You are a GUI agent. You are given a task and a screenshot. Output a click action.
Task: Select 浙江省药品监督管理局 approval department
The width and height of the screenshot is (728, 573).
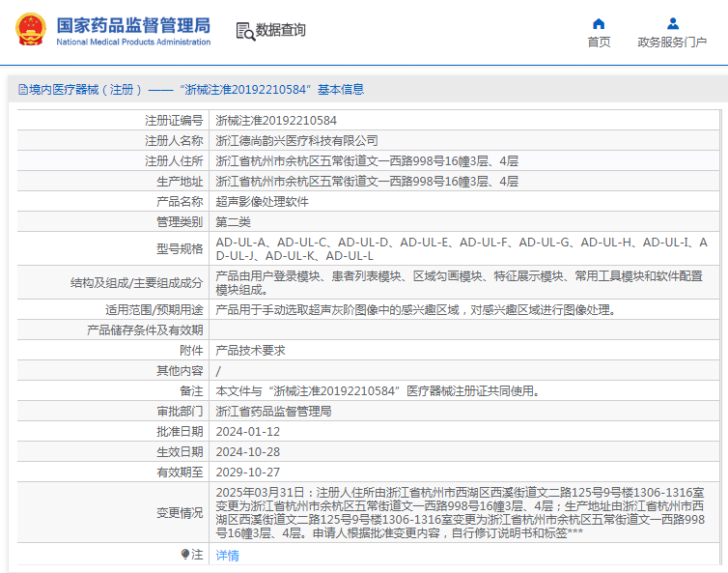(x=273, y=412)
